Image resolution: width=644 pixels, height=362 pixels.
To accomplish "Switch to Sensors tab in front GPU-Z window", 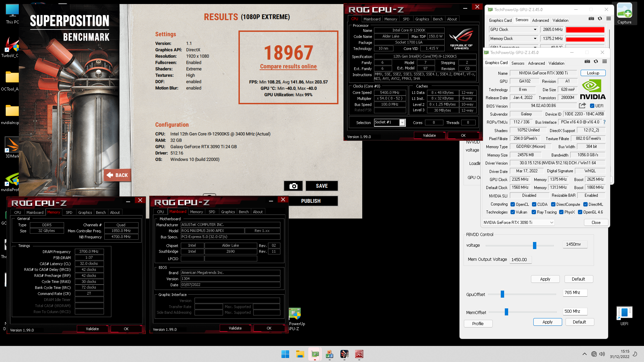I will click(518, 63).
